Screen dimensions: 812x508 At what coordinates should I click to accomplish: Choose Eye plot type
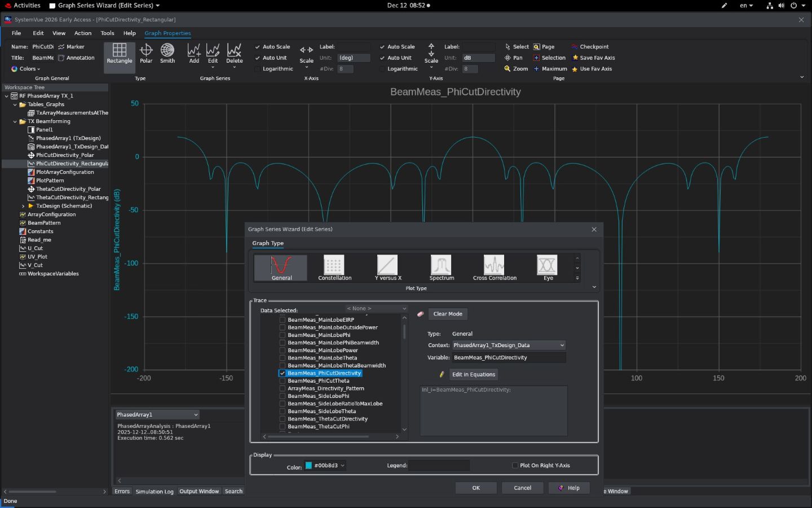(548, 268)
